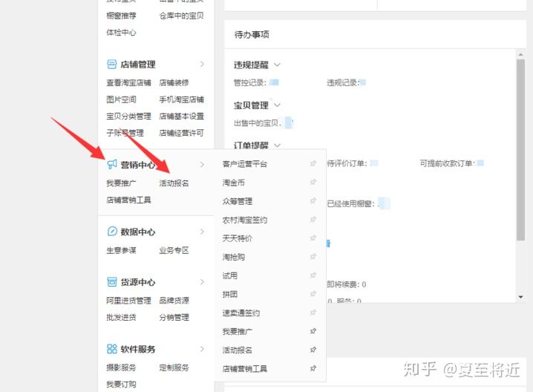533x392 pixels.
Task: Click the scrollbar up arrow in 待办事项
Action: pos(520,54)
